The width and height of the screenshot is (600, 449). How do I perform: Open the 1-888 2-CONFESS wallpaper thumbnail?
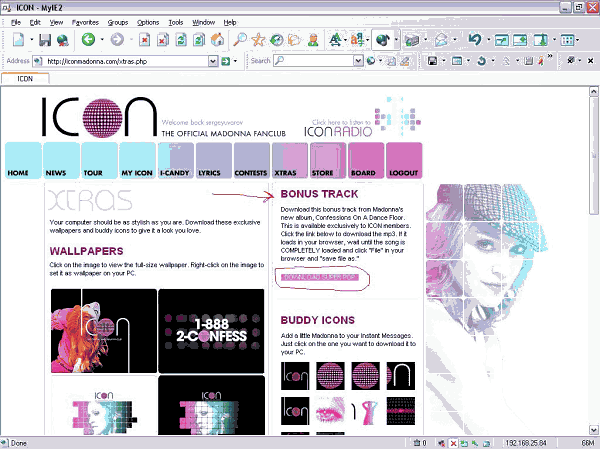(211, 331)
